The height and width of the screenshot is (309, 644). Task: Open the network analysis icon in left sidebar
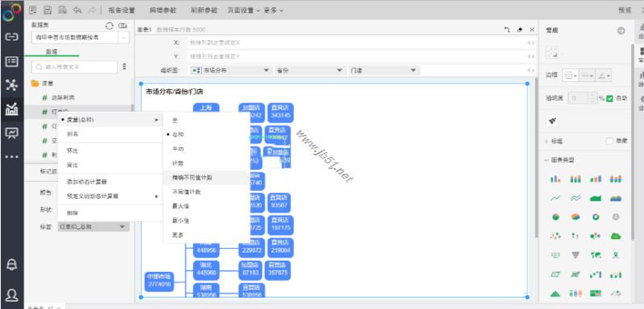[11, 85]
